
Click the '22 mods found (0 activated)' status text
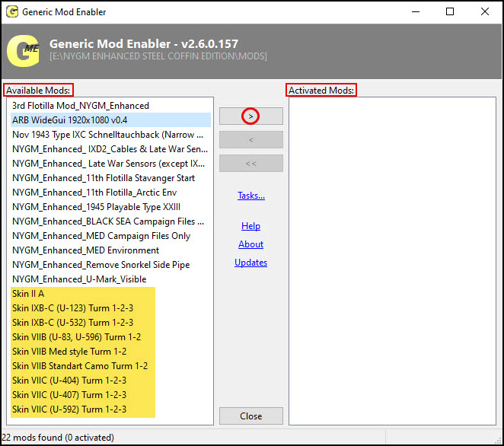(58, 438)
